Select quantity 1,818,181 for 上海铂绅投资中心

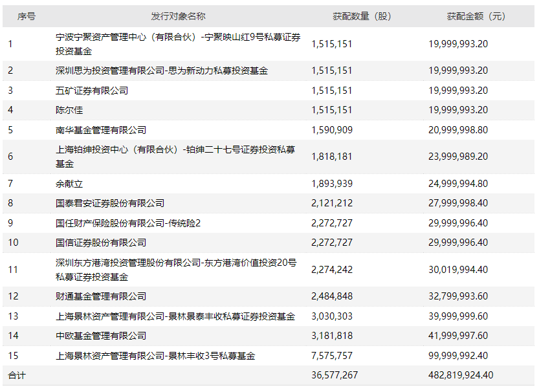click(332, 157)
